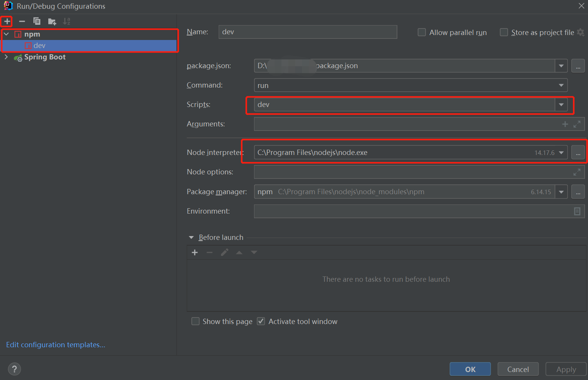588x380 pixels.
Task: Edit the Before launch task
Action: 224,252
